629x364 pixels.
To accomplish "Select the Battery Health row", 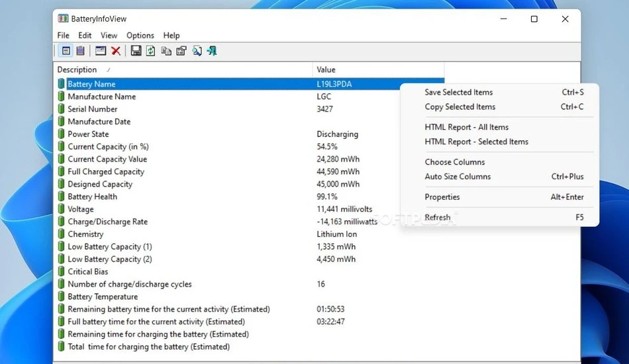I will 249,197.
